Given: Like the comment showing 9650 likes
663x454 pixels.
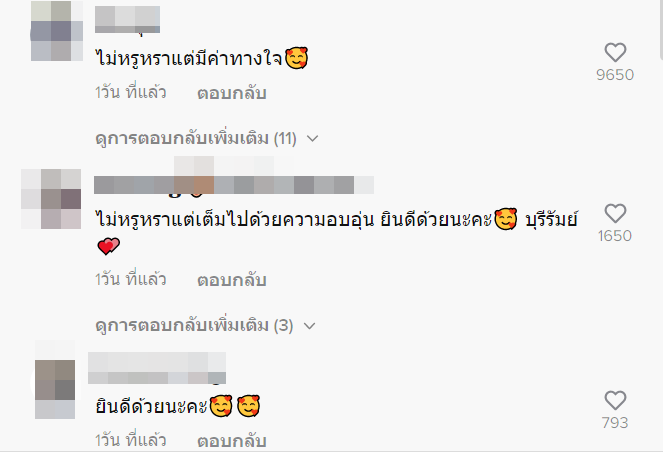Looking at the screenshot, I should tap(615, 53).
